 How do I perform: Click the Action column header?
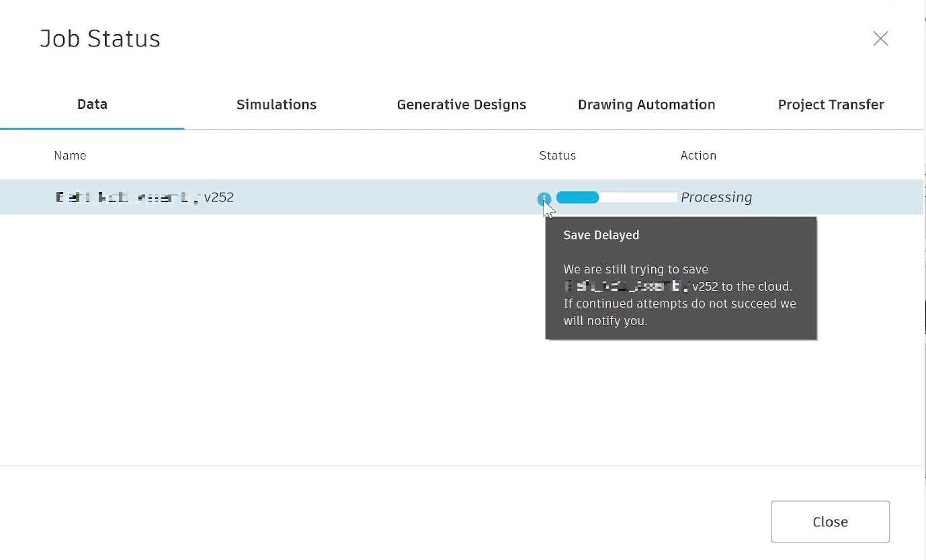(698, 156)
